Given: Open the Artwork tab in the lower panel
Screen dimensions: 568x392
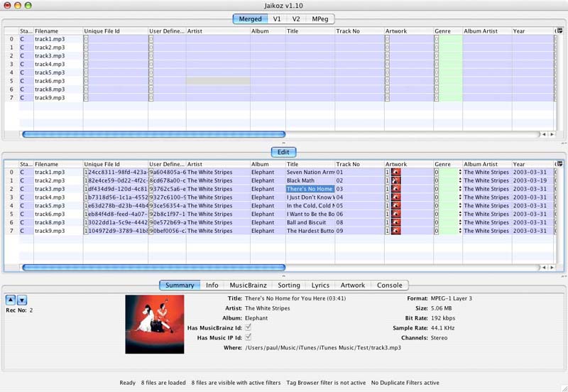Looking at the screenshot, I should [x=352, y=285].
